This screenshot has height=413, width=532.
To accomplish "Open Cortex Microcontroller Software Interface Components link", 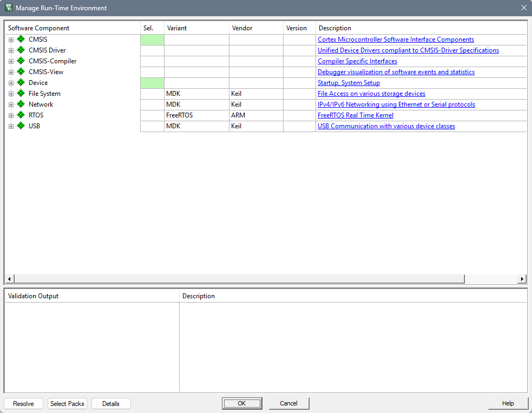I will tap(396, 40).
